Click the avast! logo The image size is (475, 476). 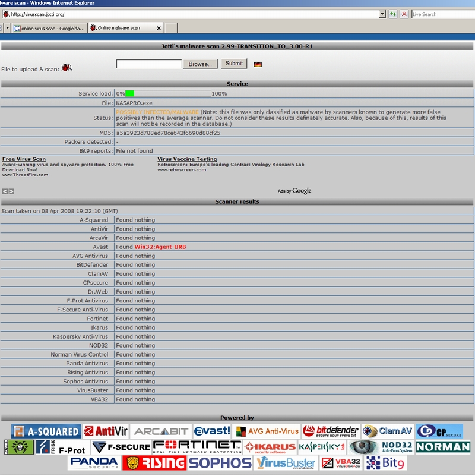point(213,431)
